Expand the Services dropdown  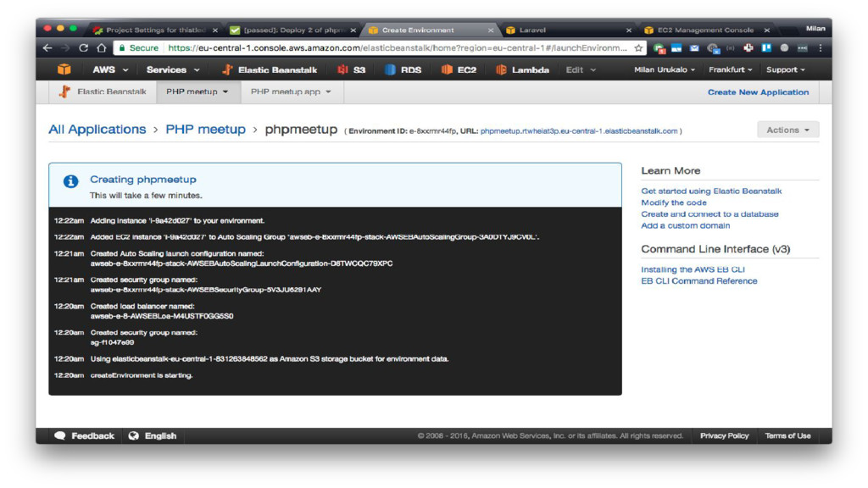tap(173, 69)
